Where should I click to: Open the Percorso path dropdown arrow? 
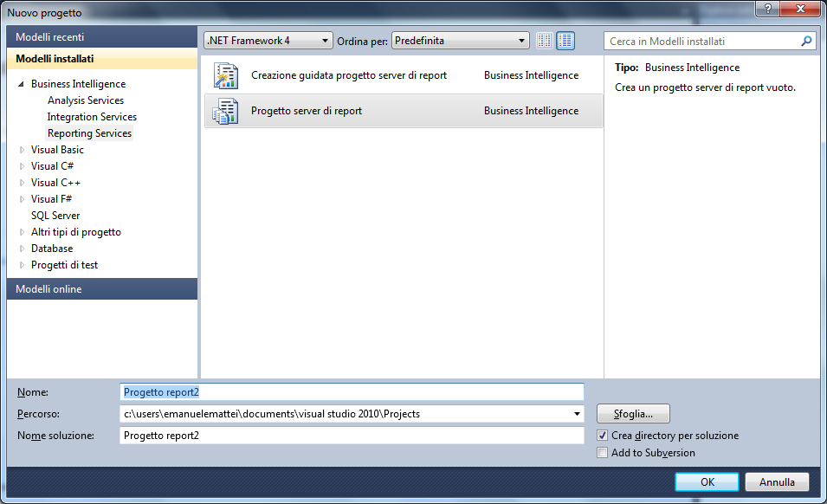(x=578, y=414)
